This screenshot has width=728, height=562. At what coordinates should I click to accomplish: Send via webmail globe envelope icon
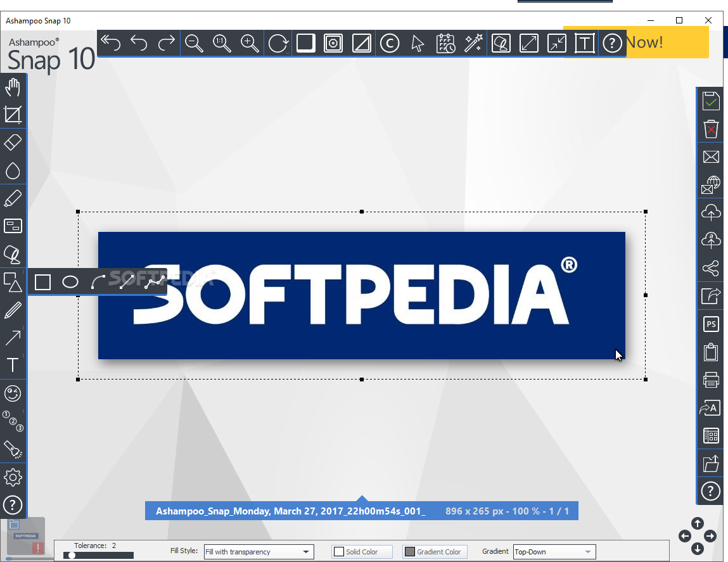click(x=711, y=184)
